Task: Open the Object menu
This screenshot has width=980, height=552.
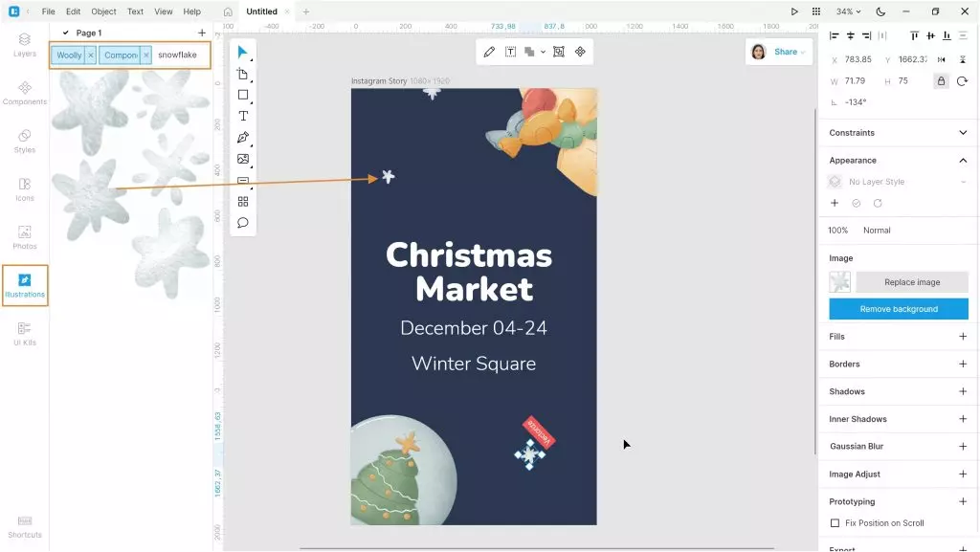Action: (x=103, y=11)
